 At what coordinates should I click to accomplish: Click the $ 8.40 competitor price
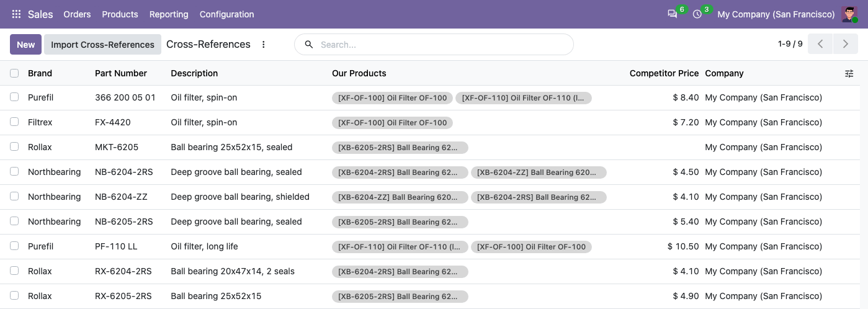point(686,97)
